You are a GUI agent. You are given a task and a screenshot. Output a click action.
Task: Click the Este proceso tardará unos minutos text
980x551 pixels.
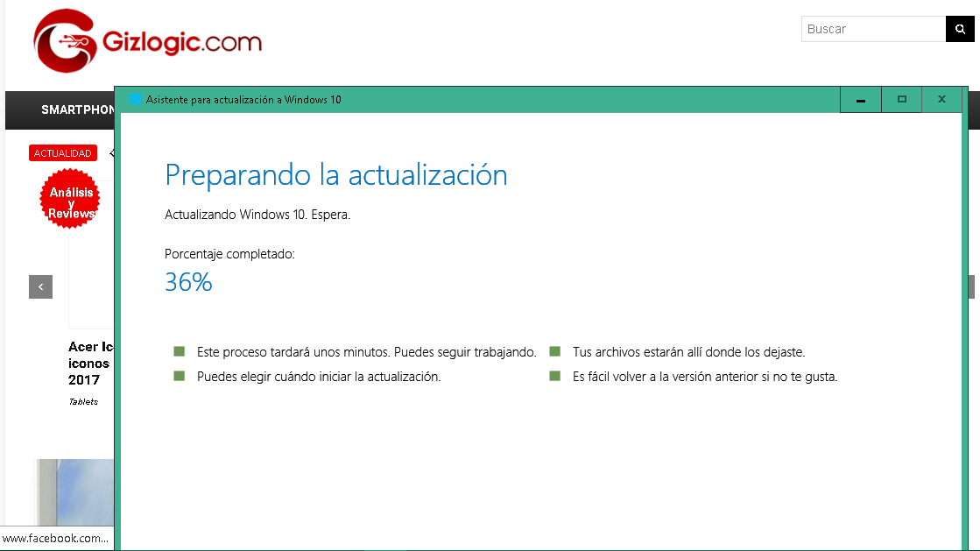click(x=366, y=352)
